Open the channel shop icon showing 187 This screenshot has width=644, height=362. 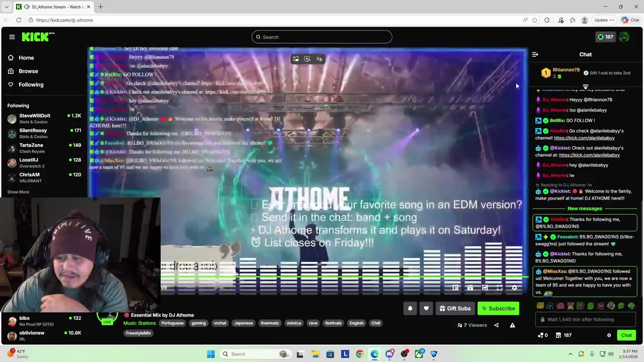click(x=563, y=335)
